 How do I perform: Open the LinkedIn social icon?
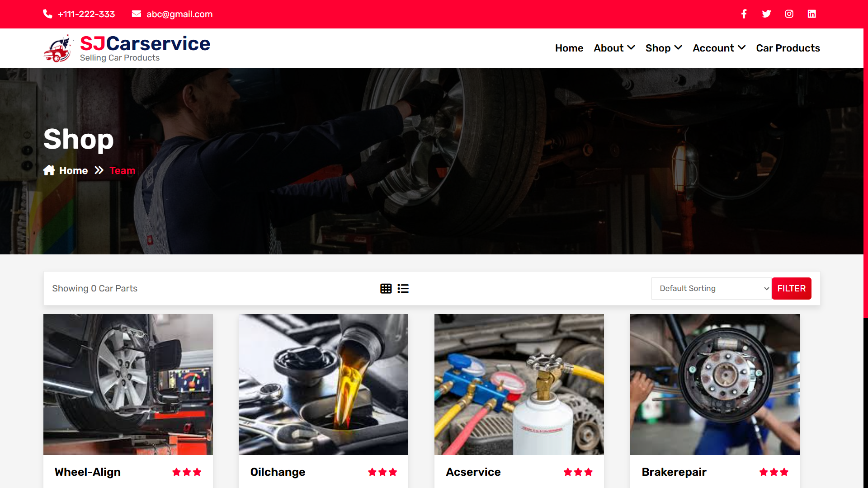(x=811, y=14)
